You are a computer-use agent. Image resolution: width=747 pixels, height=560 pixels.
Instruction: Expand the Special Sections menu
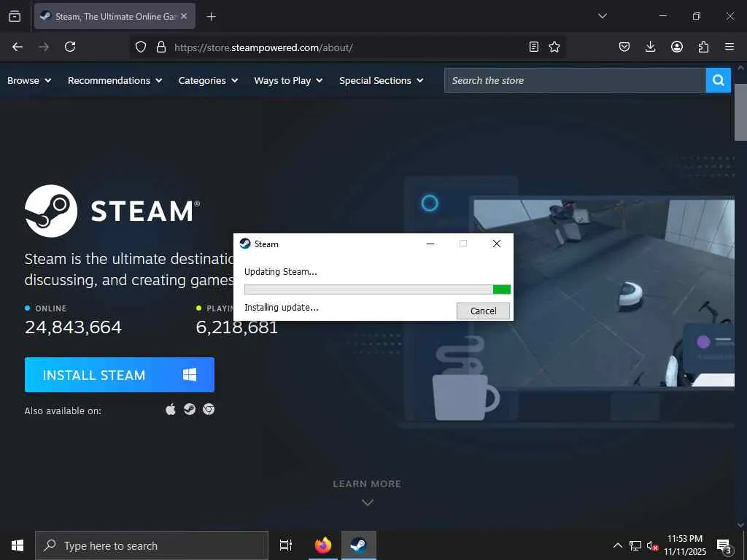[x=381, y=80]
